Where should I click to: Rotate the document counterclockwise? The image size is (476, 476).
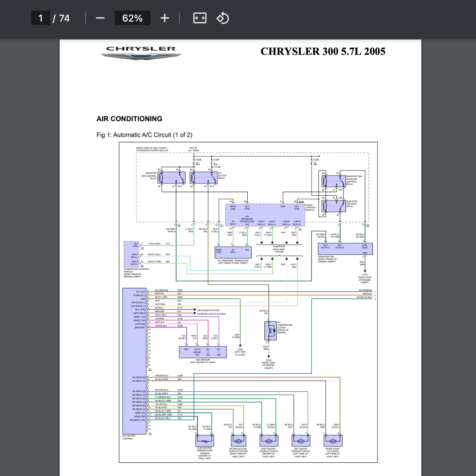click(x=223, y=18)
